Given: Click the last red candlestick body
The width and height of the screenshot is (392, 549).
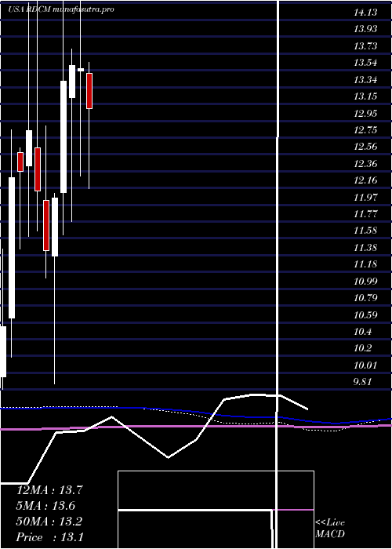Looking at the screenshot, I should coord(89,91).
